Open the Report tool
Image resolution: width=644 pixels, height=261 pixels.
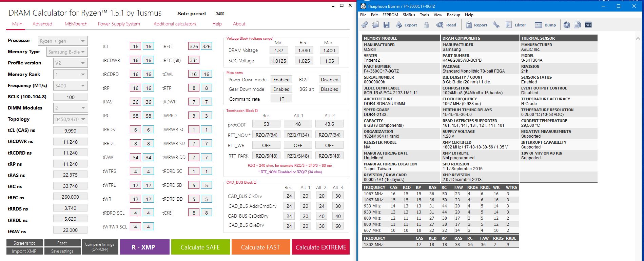point(476,25)
